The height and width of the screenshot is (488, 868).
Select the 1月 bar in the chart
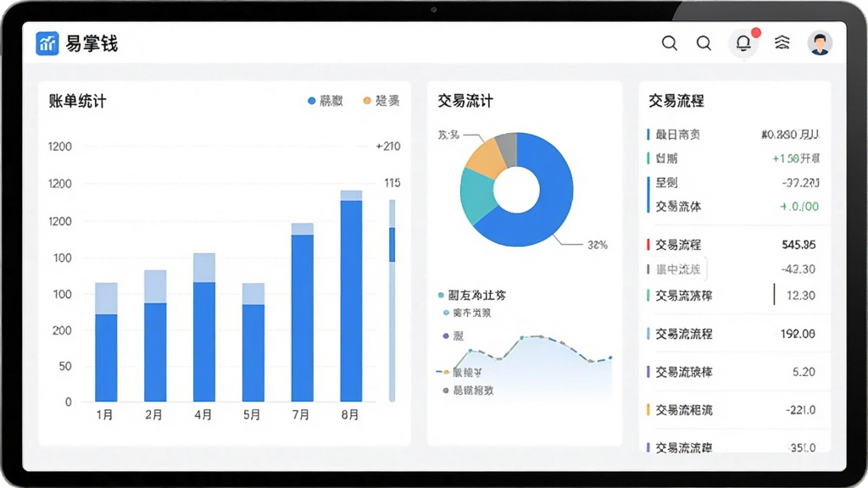(x=106, y=342)
